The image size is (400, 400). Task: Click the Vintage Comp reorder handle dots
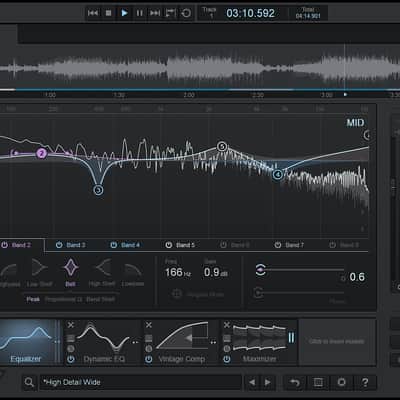[213, 342]
